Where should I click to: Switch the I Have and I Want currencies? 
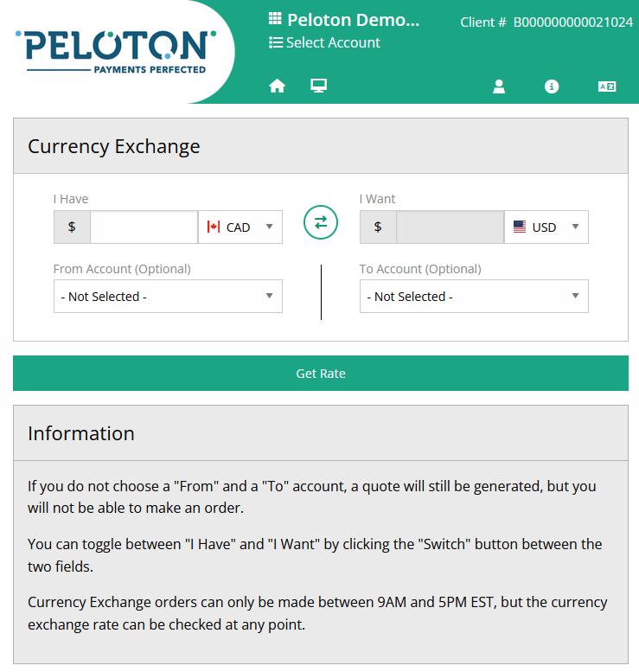[321, 223]
